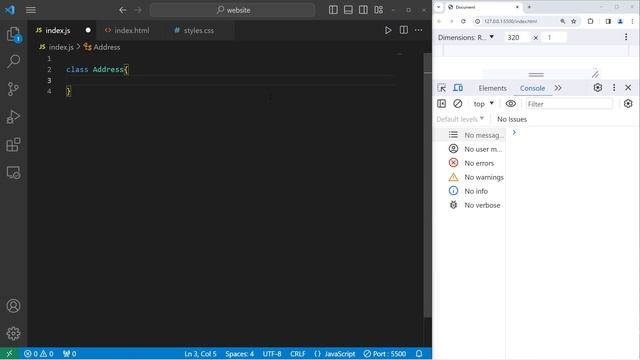Toggle console sidebar

click(441, 104)
